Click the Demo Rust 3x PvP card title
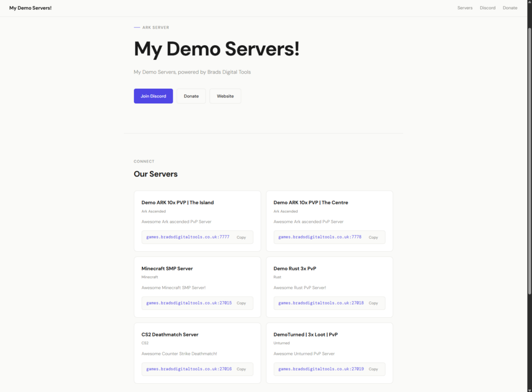Viewport: 532px width, 392px height. 295,268
